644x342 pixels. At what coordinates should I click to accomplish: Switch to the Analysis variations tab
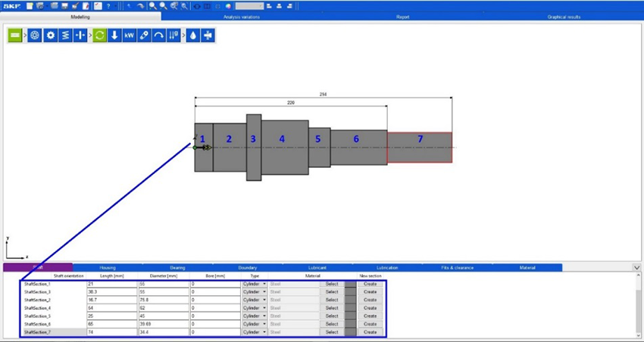(x=241, y=16)
